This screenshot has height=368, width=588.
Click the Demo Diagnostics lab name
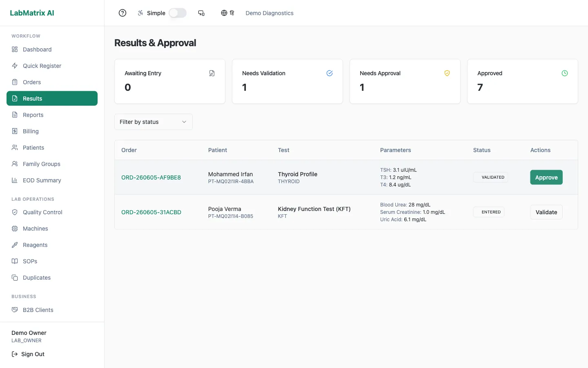269,13
